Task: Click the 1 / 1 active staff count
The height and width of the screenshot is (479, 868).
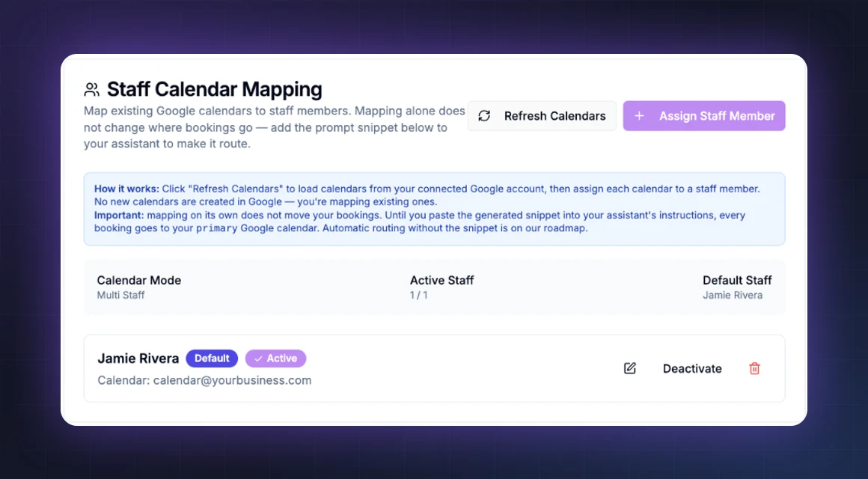Action: [418, 295]
